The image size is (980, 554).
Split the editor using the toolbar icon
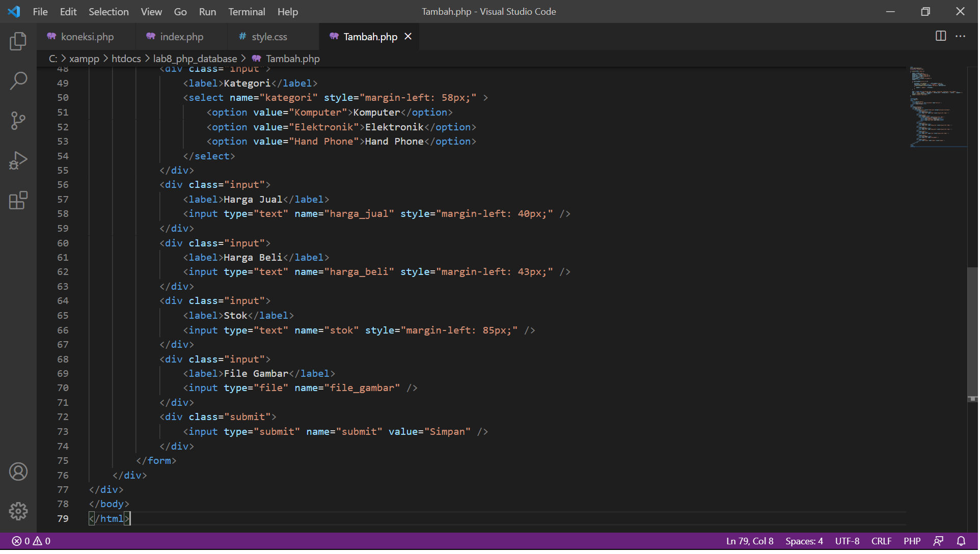tap(940, 36)
